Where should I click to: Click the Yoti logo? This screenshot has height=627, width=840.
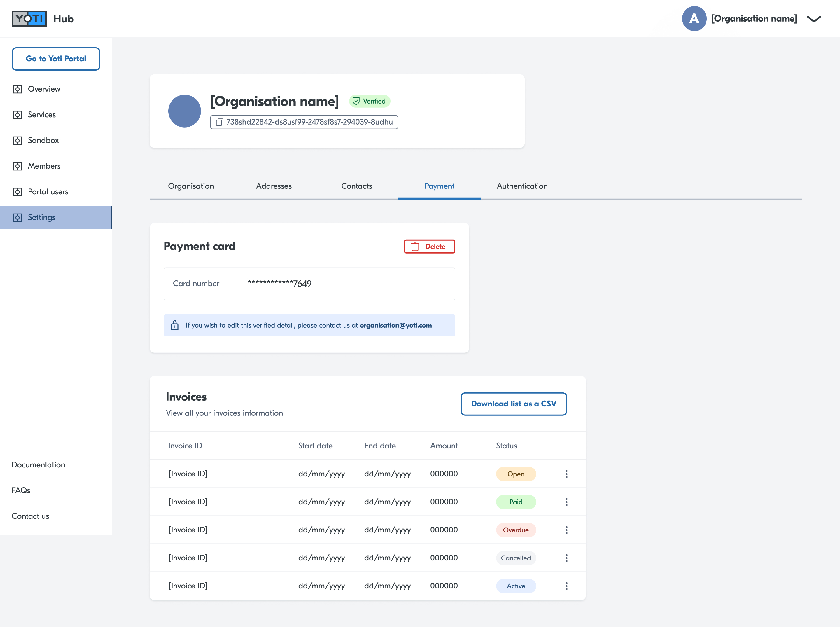point(29,19)
